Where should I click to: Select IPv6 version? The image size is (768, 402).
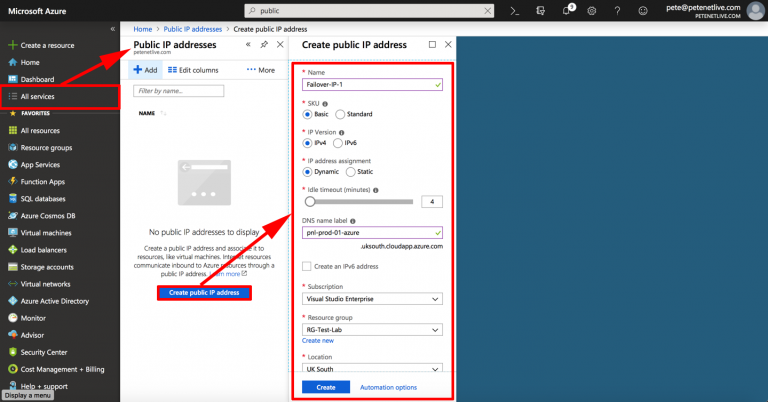pos(337,143)
